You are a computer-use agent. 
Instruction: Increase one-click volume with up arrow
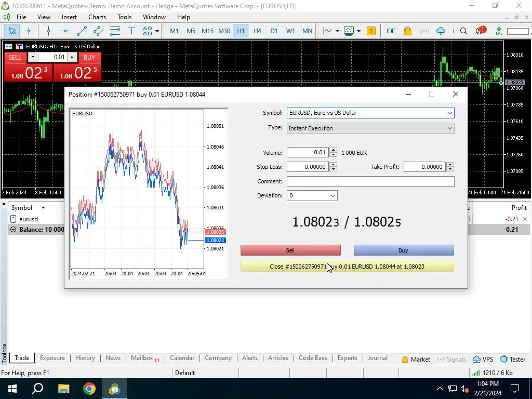[x=72, y=57]
